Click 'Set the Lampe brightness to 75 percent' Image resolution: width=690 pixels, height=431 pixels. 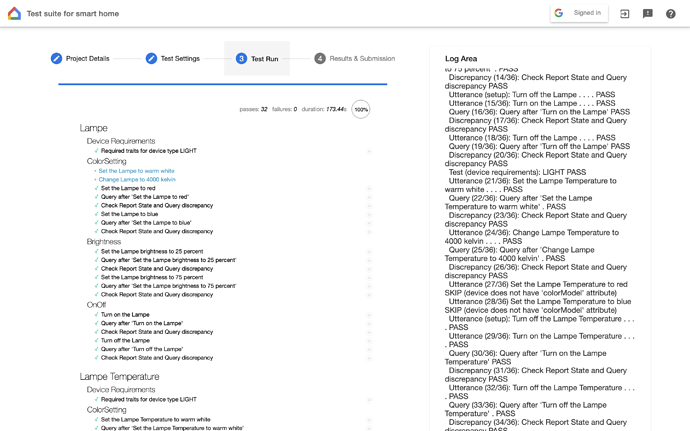point(152,277)
